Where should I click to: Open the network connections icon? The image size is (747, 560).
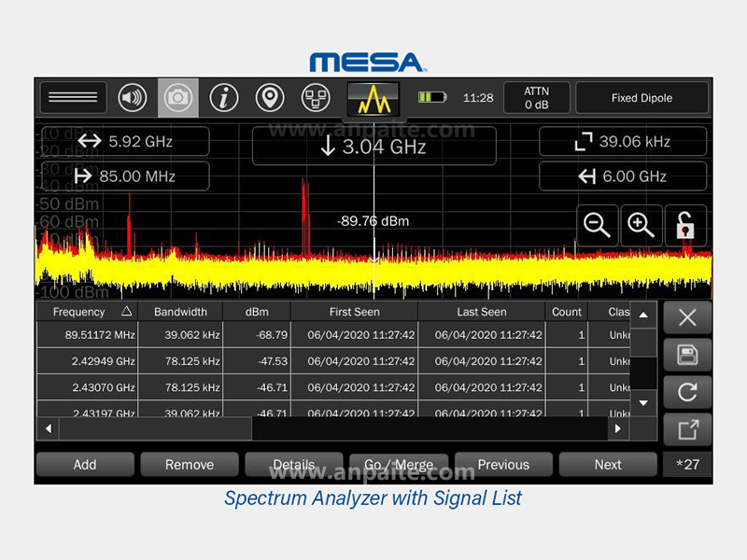click(x=316, y=98)
